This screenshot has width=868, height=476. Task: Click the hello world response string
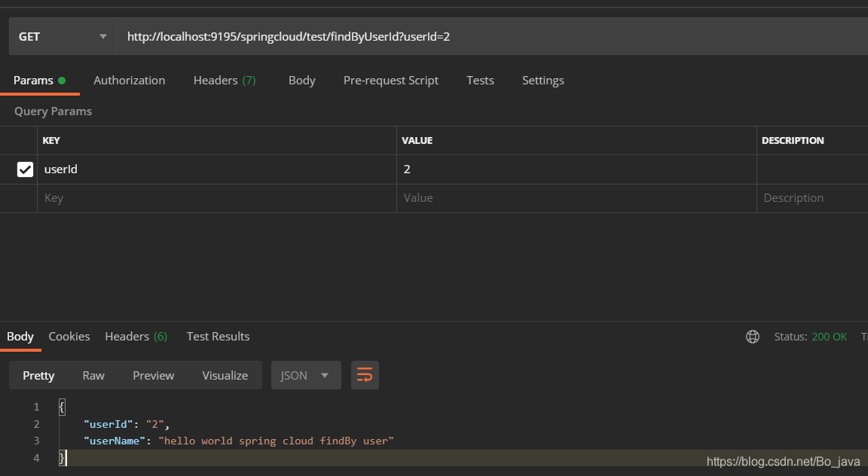[277, 441]
